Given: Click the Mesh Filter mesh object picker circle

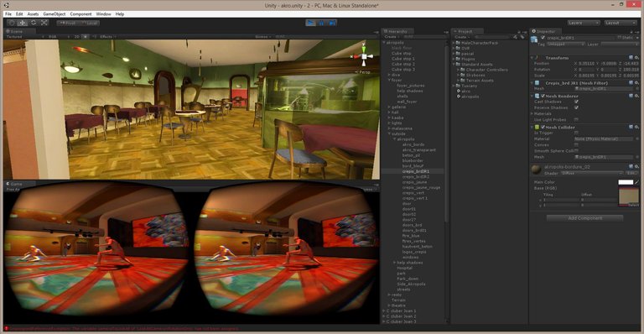Looking at the screenshot, I should pos(636,89).
